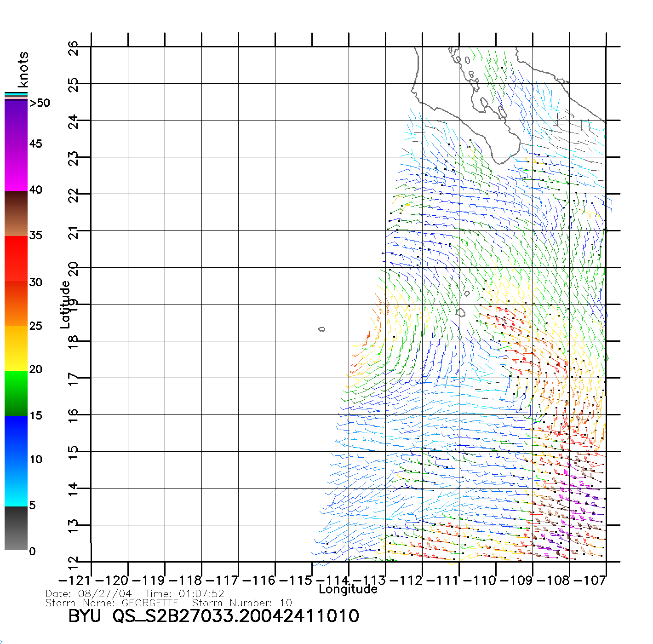
Task: Click the small isolated island outline near -114.7 longitude
Action: (322, 329)
